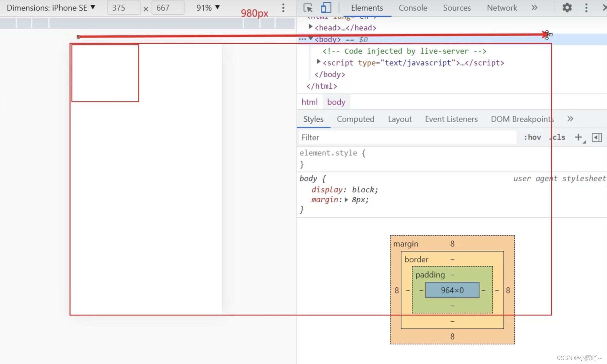The height and width of the screenshot is (364, 607).
Task: Open the Event Listeners tab
Action: 451,119
